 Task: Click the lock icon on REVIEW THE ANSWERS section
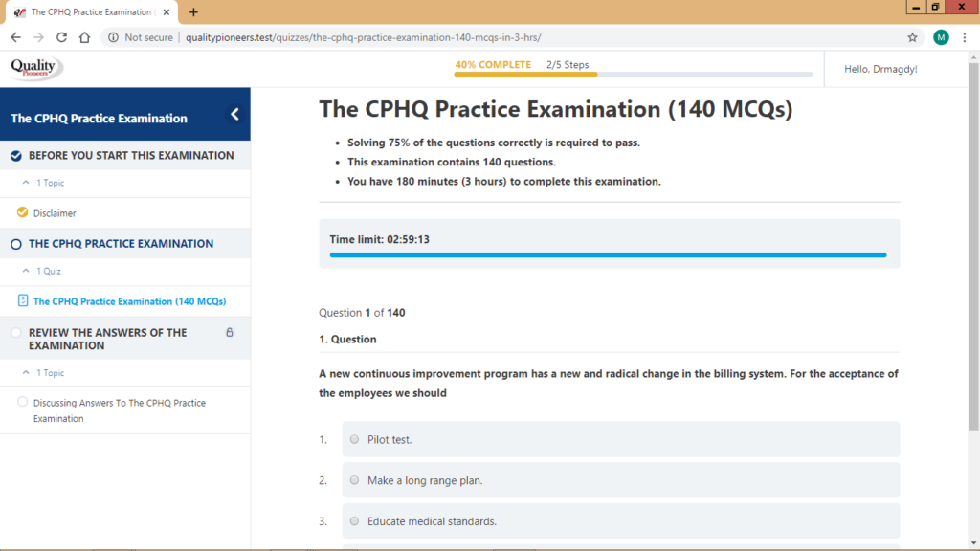point(228,331)
